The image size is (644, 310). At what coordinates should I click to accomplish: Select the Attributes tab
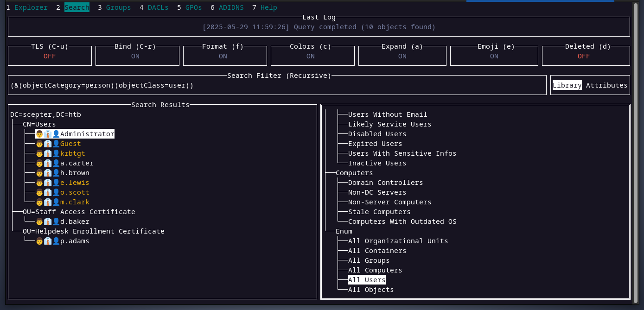click(x=606, y=85)
